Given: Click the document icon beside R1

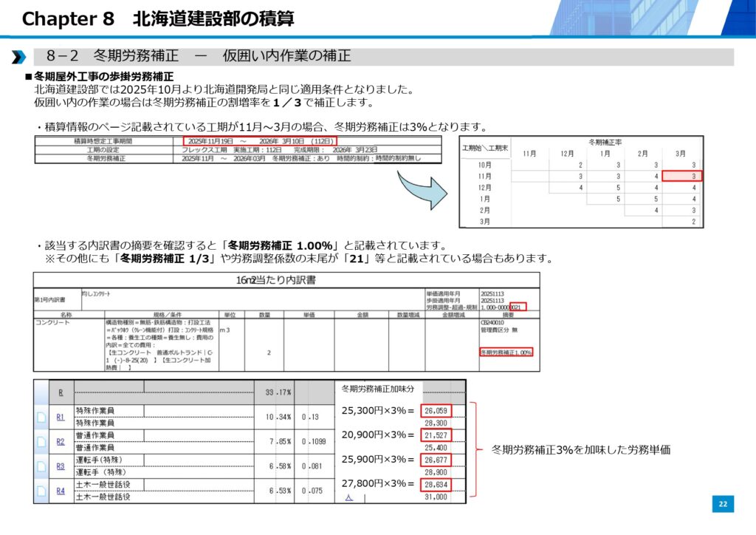Looking at the screenshot, I should (42, 417).
